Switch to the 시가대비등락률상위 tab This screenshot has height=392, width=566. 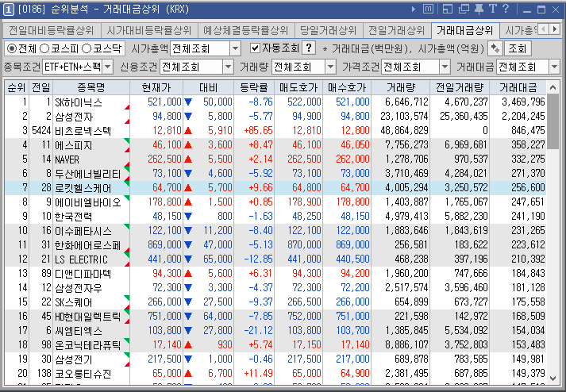(x=148, y=30)
